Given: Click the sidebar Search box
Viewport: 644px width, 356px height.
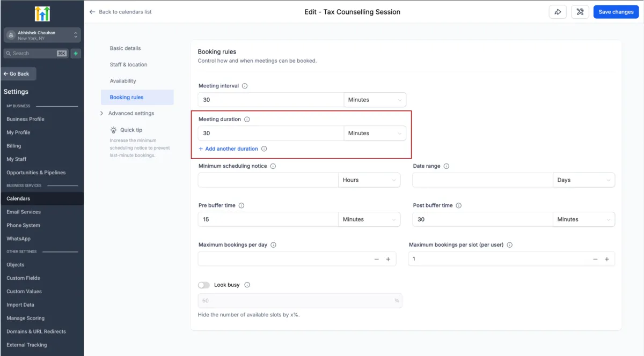Looking at the screenshot, I should point(35,54).
